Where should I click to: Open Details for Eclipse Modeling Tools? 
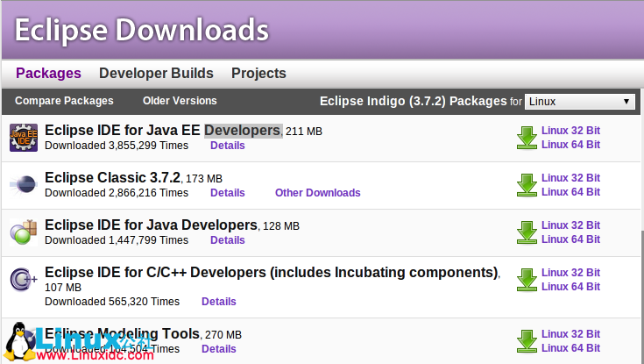click(x=219, y=349)
